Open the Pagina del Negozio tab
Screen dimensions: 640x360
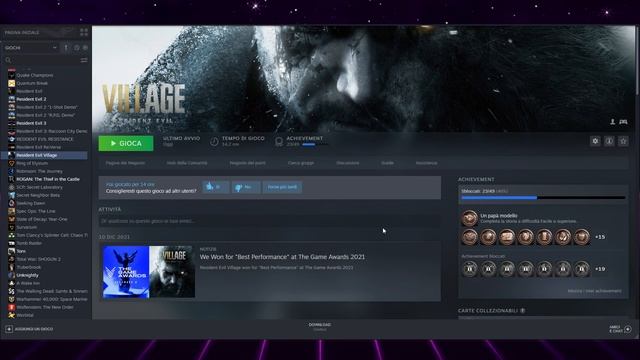[x=125, y=163]
